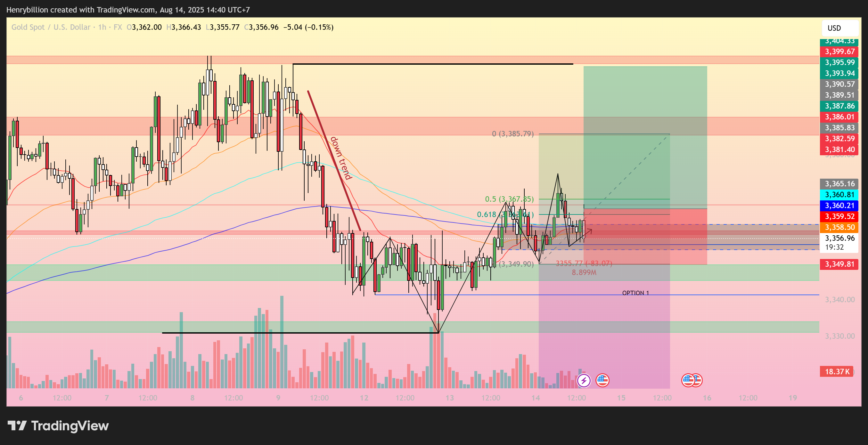The height and width of the screenshot is (445, 868).
Task: Select the 3,395.99 green price label
Action: 839,62
